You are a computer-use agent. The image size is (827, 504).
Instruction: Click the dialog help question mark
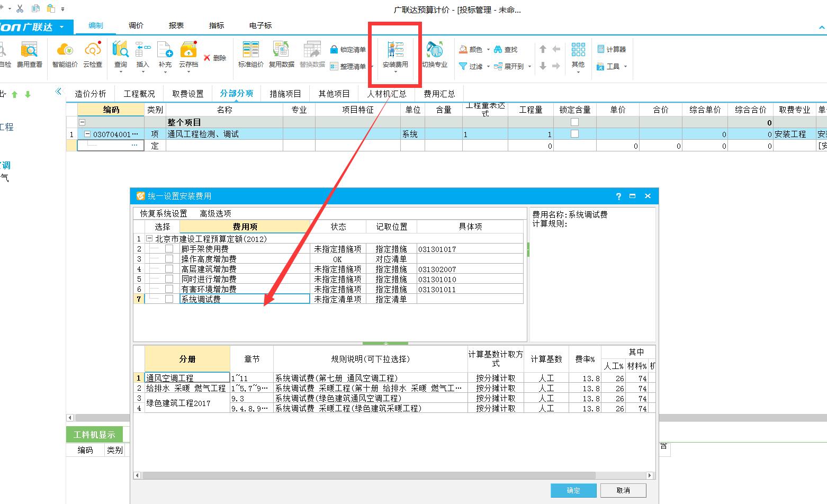[618, 196]
